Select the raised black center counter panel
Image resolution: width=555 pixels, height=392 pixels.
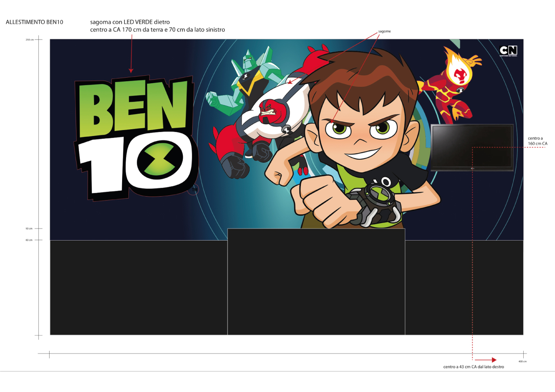(316, 282)
